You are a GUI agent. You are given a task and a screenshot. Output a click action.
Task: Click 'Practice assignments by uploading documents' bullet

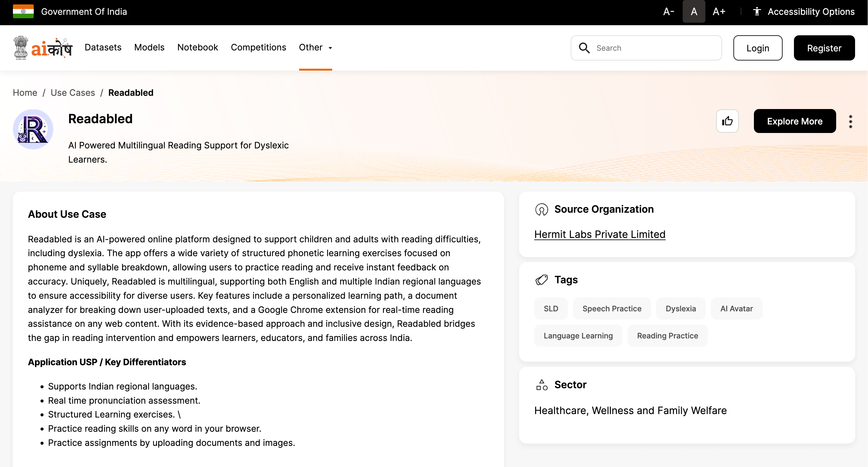[x=171, y=443]
